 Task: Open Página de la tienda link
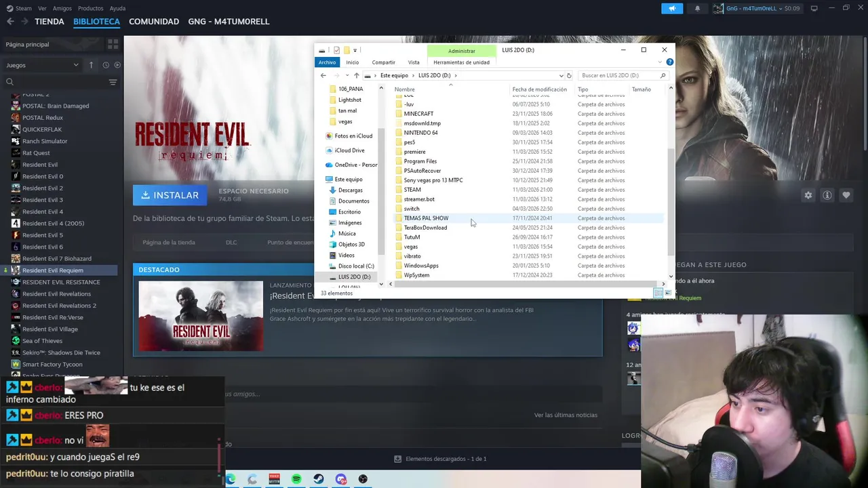click(169, 242)
